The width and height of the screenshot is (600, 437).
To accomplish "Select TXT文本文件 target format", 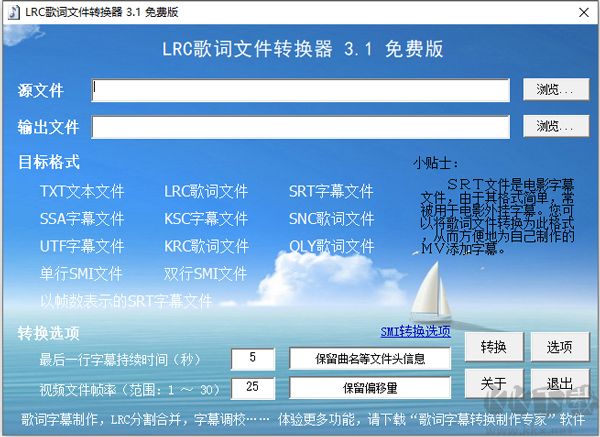I will point(82,191).
